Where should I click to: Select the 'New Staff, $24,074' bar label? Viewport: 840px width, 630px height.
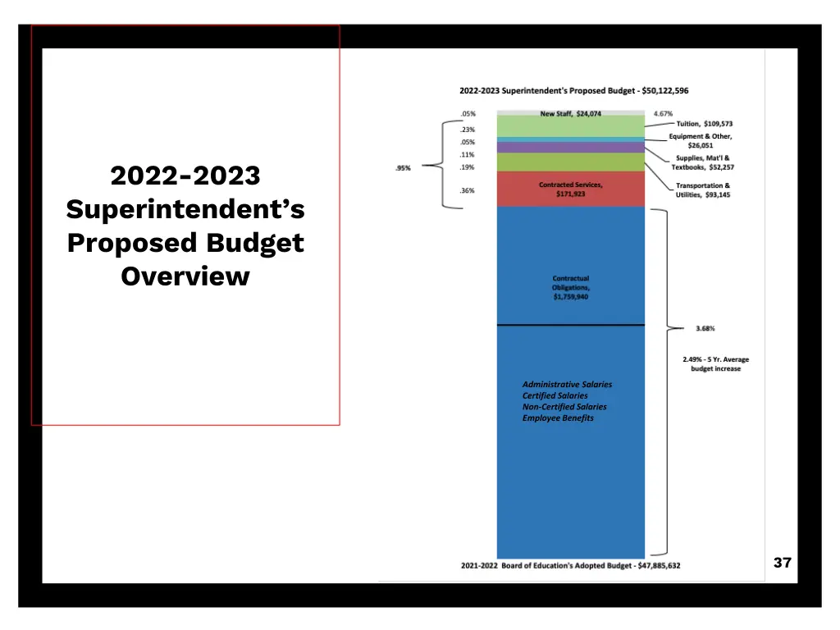coord(571,113)
